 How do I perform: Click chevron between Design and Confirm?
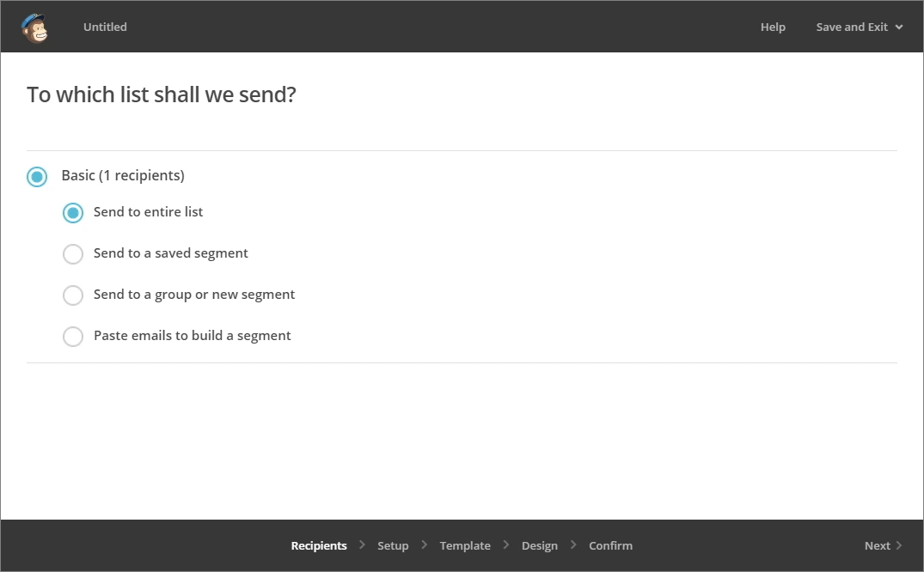pos(572,545)
